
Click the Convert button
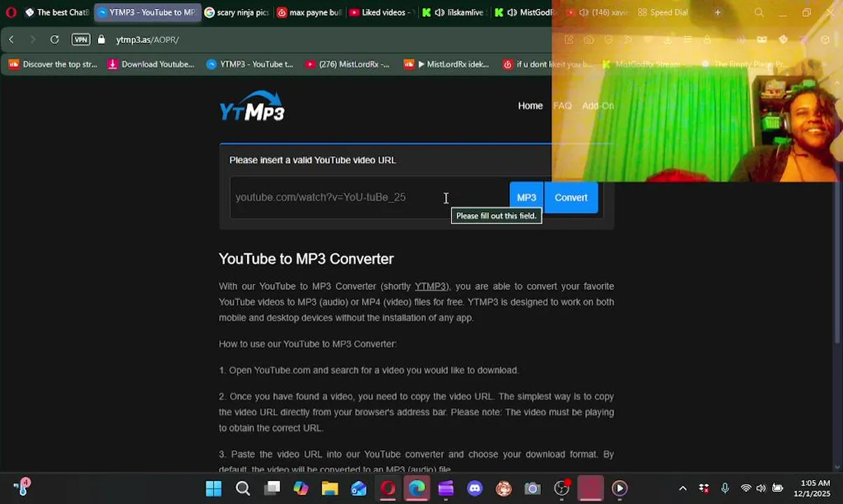click(x=571, y=197)
